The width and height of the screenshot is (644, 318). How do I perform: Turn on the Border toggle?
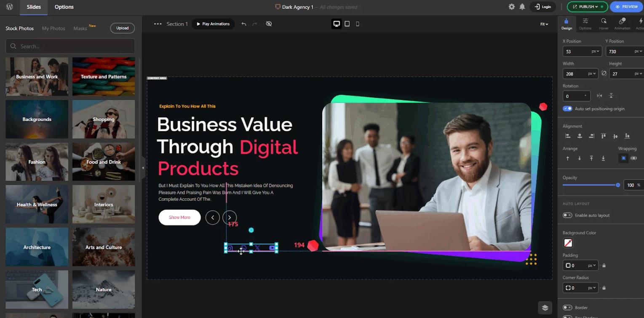[x=567, y=307]
